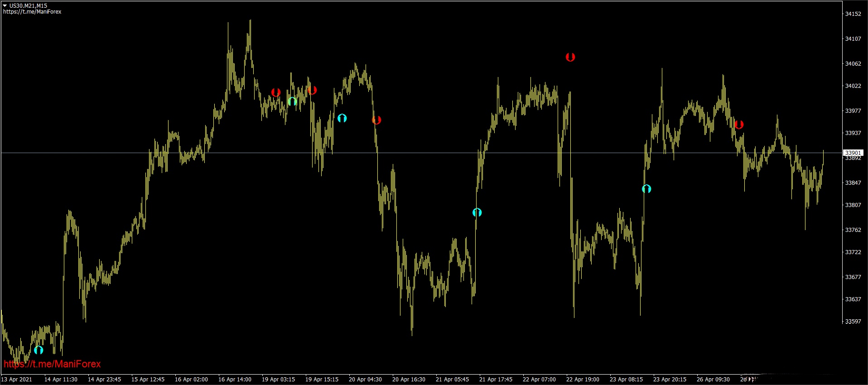Click the green up arrow signal
This screenshot has height=385, width=868.
[292, 101]
